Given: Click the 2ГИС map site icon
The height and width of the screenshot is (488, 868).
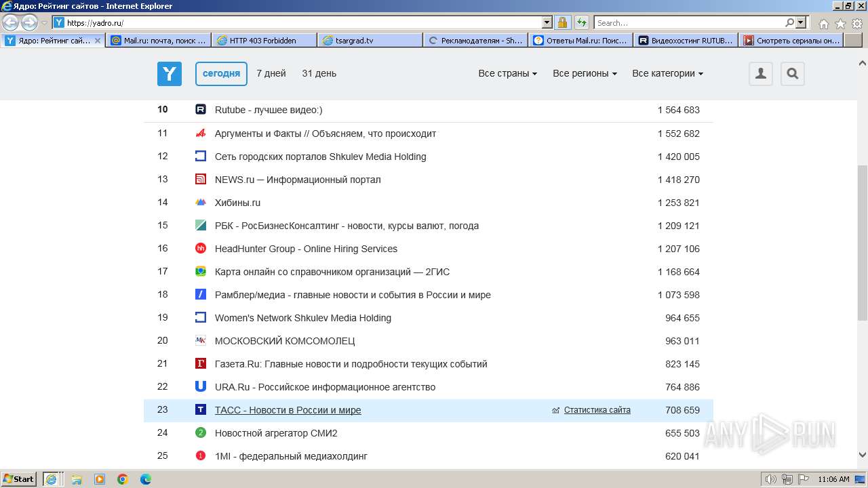Looking at the screenshot, I should point(201,272).
